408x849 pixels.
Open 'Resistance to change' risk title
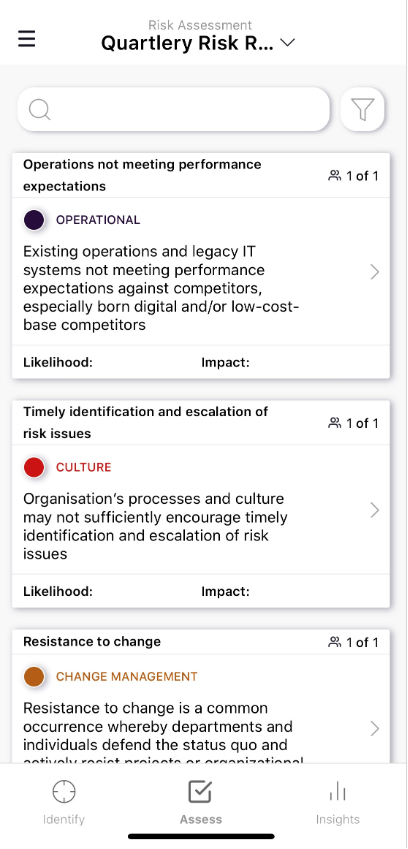[92, 642]
